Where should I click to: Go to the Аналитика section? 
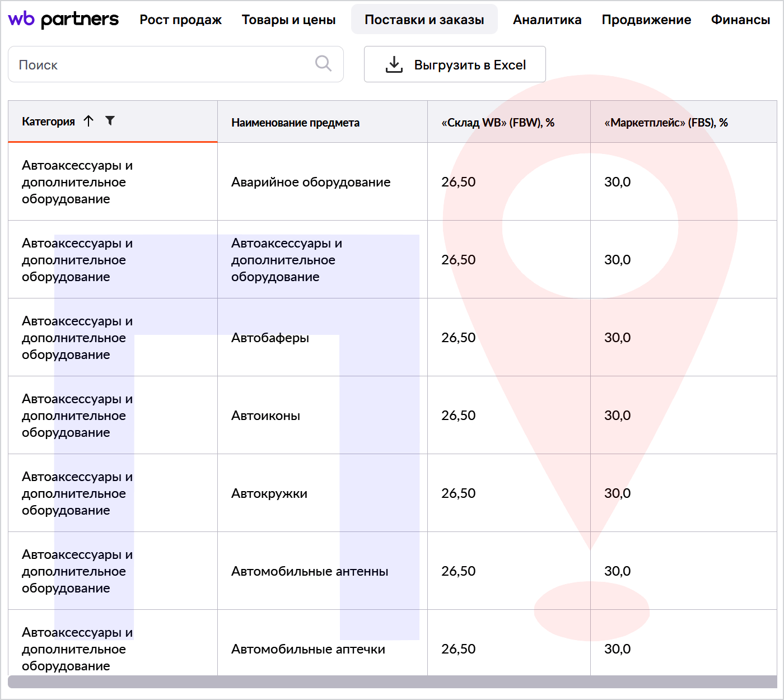[x=547, y=20]
